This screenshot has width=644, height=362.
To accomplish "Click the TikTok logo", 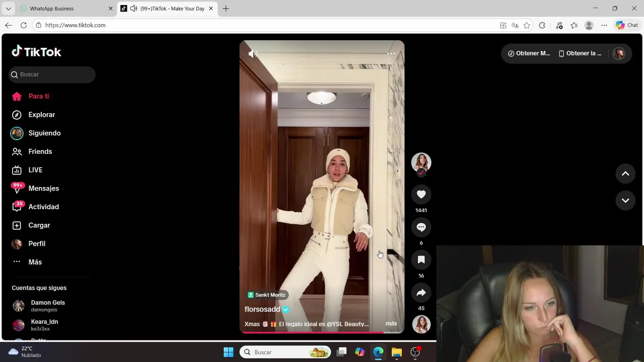I will 36,51.
